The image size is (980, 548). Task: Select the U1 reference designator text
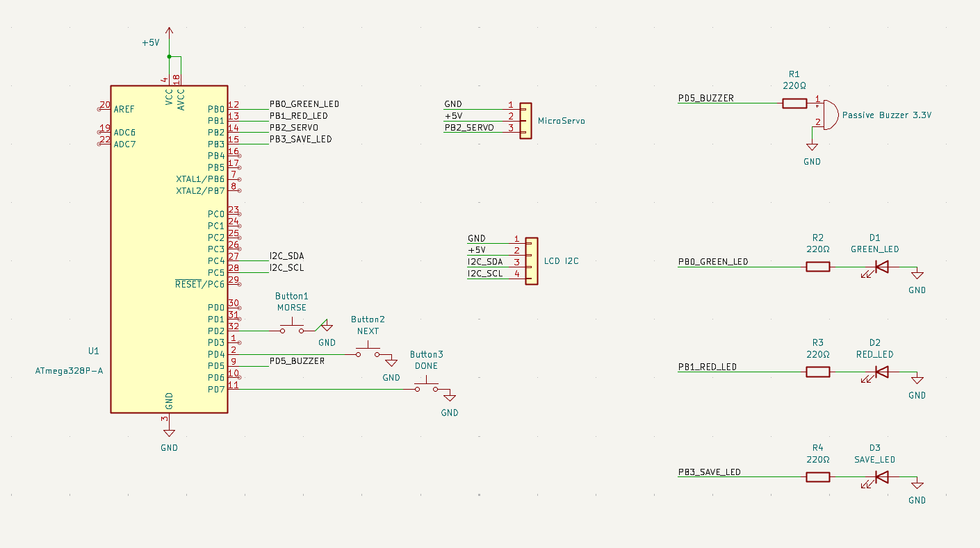pyautogui.click(x=94, y=351)
